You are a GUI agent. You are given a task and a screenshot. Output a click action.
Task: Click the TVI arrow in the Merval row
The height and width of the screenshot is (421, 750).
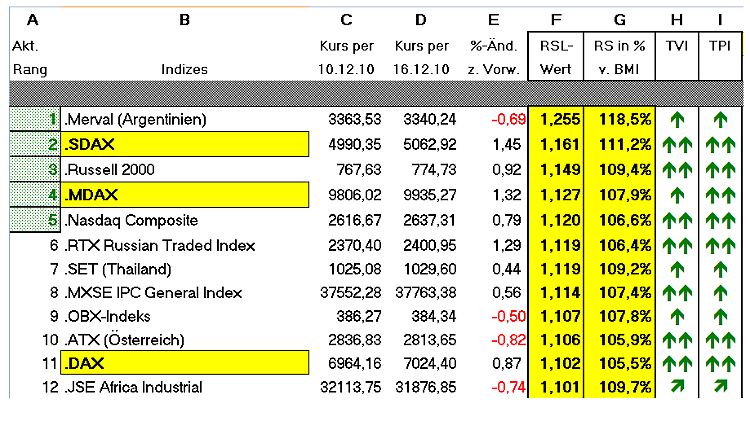pos(676,121)
